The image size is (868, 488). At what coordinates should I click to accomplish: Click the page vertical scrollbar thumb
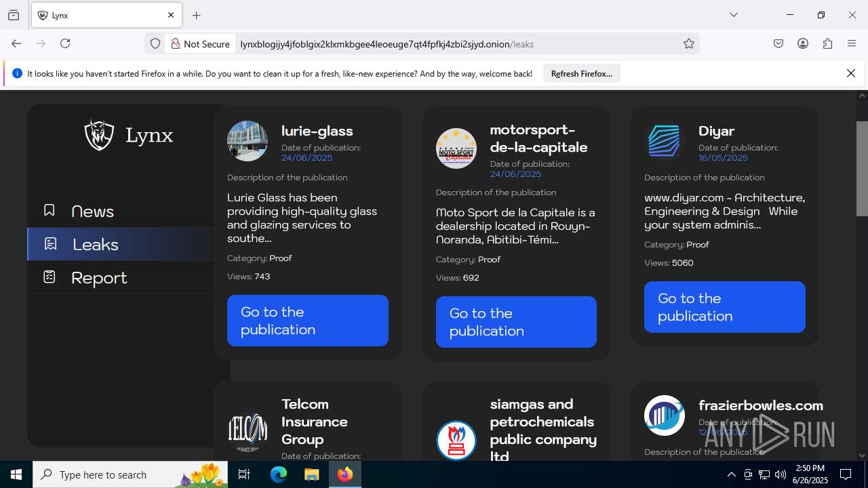(x=862, y=169)
